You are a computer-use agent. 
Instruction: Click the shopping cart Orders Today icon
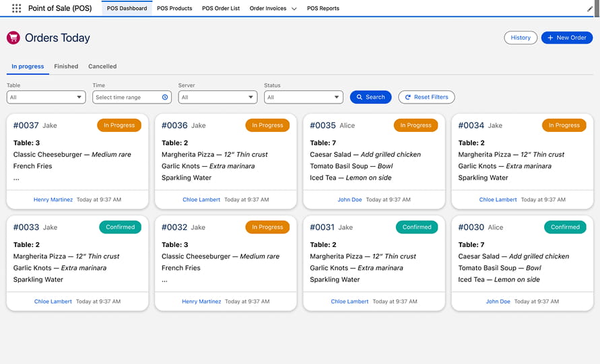pyautogui.click(x=13, y=38)
